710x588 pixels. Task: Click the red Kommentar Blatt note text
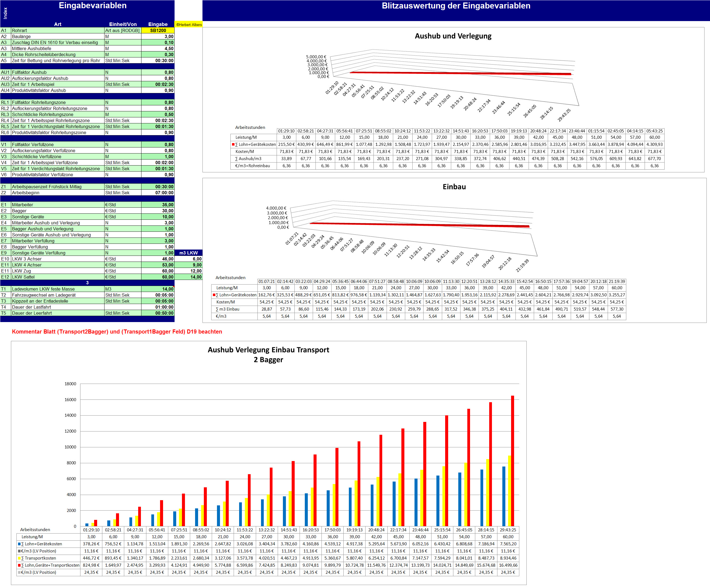(x=117, y=332)
